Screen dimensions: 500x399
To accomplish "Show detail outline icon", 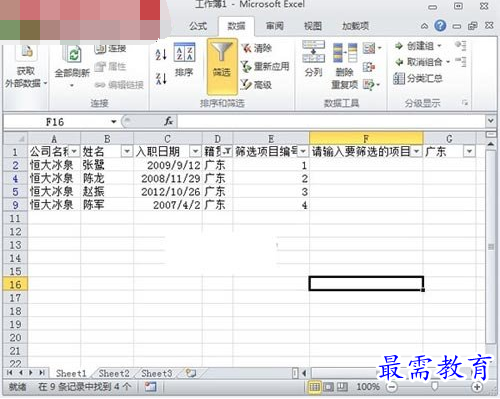I will [x=461, y=45].
